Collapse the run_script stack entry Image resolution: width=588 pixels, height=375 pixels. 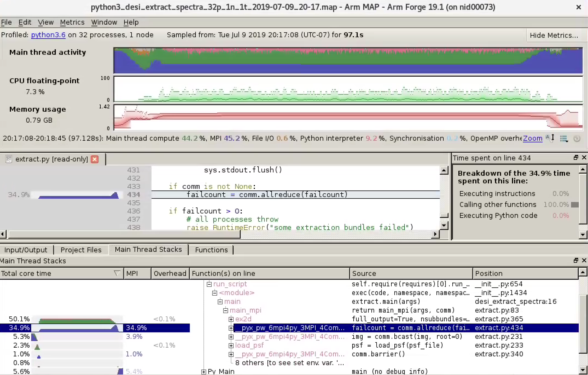[x=209, y=284]
